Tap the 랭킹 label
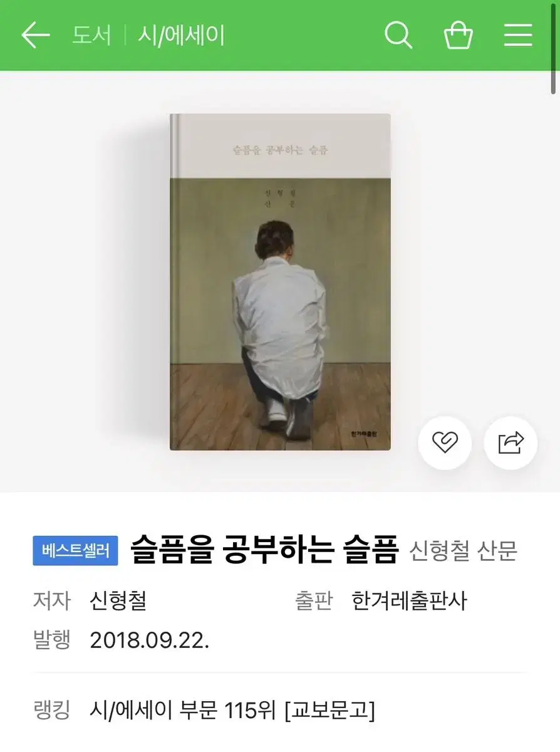560x752 pixels. [52, 710]
